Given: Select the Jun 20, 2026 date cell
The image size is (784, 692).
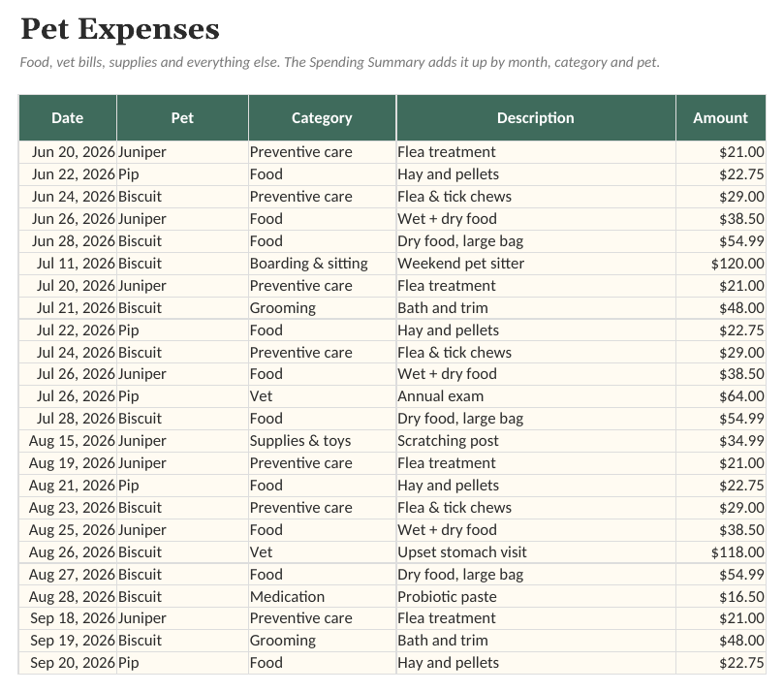Looking at the screenshot, I should pyautogui.click(x=68, y=152).
